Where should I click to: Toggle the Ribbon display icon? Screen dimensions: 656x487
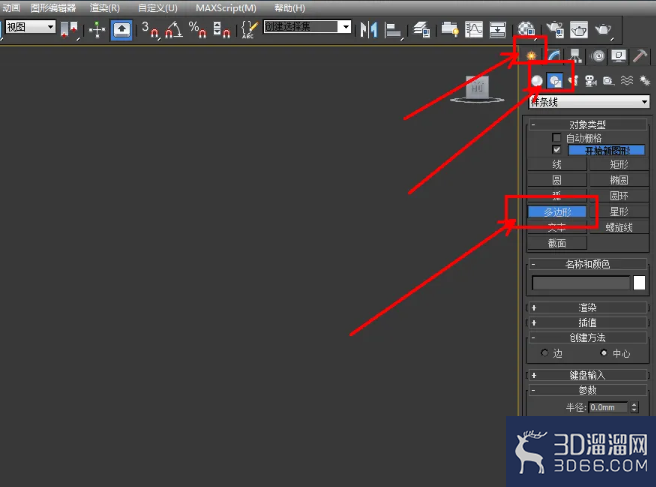click(x=450, y=30)
